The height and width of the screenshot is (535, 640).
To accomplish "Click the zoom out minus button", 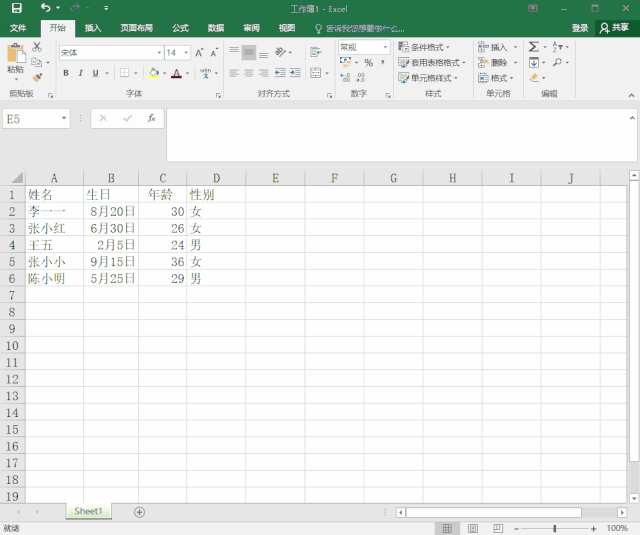I will coord(516,528).
